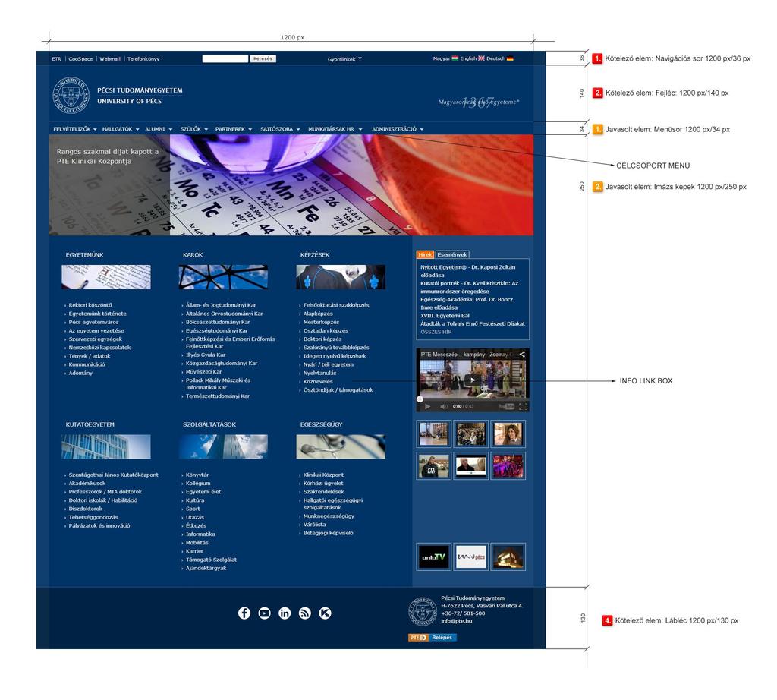Open the Könyvtár link
The height and width of the screenshot is (700, 777).
(197, 475)
